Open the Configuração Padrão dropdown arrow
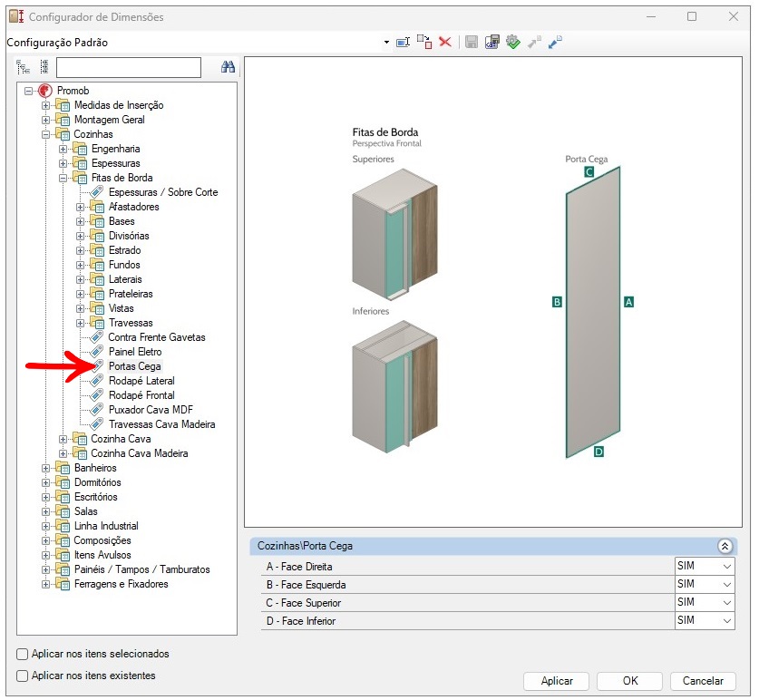The width and height of the screenshot is (759, 700). 386,43
